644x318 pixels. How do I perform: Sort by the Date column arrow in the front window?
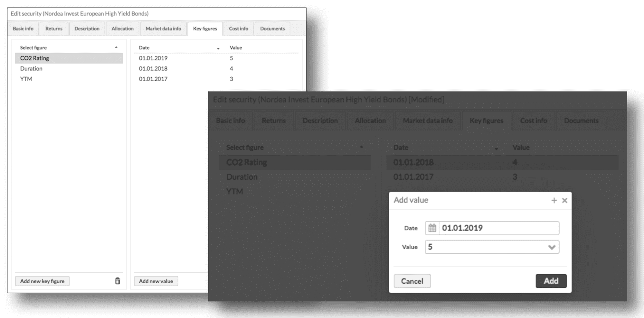click(218, 49)
